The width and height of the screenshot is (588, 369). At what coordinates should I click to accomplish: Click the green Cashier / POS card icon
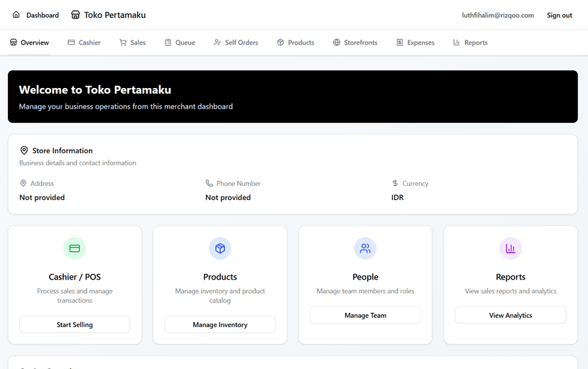click(x=75, y=248)
